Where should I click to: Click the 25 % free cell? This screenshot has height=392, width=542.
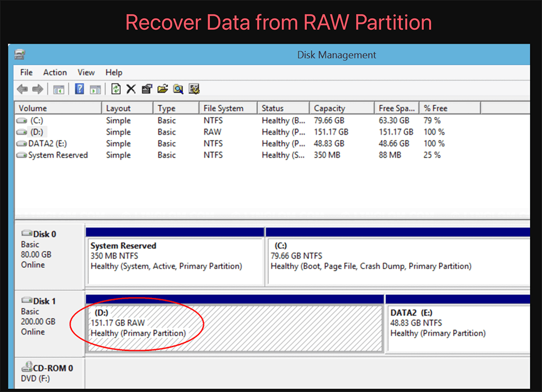click(432, 155)
